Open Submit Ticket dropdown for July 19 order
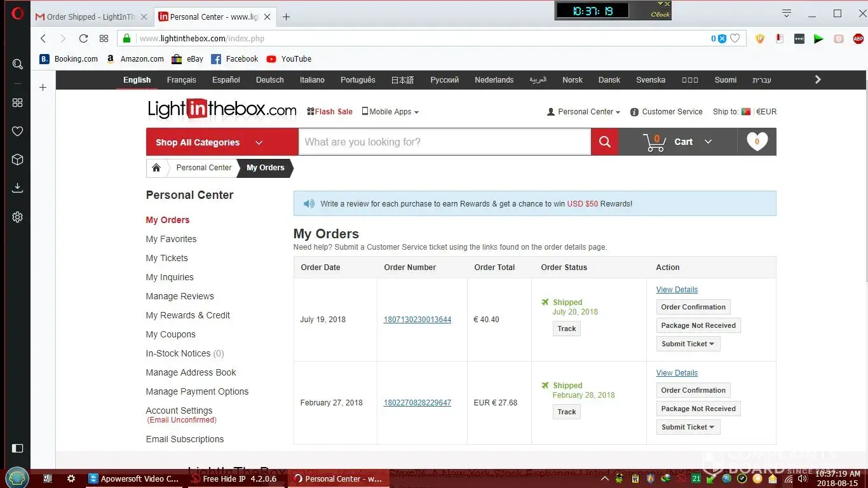Viewport: 868px width, 488px height. click(688, 344)
